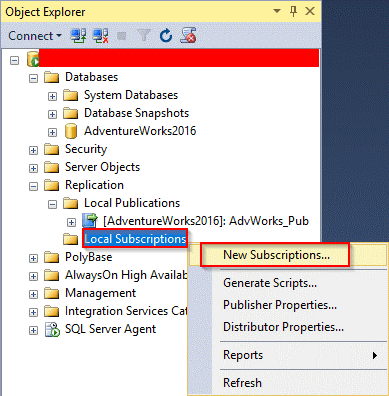Toggle the Auto Hide pin icon
The image size is (389, 396).
[x=293, y=11]
